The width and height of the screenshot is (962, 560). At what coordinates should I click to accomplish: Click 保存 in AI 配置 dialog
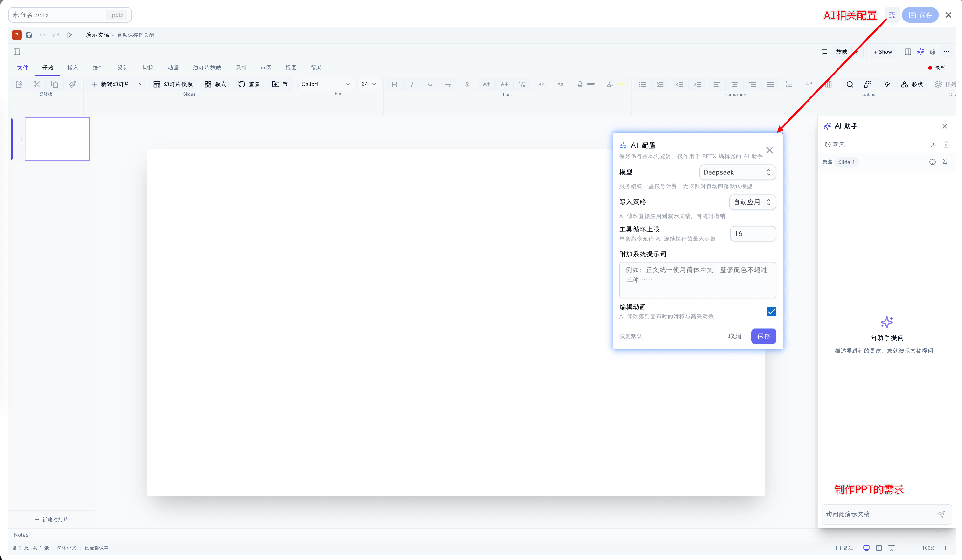763,336
